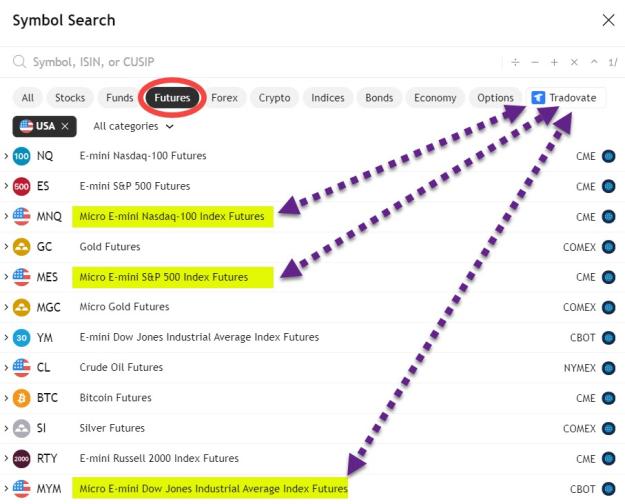Insert the plus operator symbol

click(554, 62)
